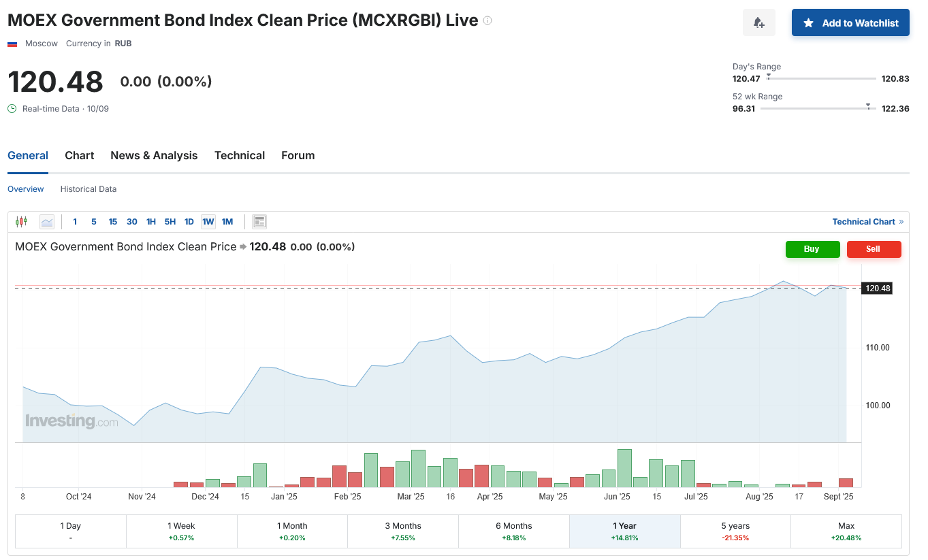This screenshot has width=928, height=560.
Task: Click the 52 week high value 122.36
Action: coord(895,109)
